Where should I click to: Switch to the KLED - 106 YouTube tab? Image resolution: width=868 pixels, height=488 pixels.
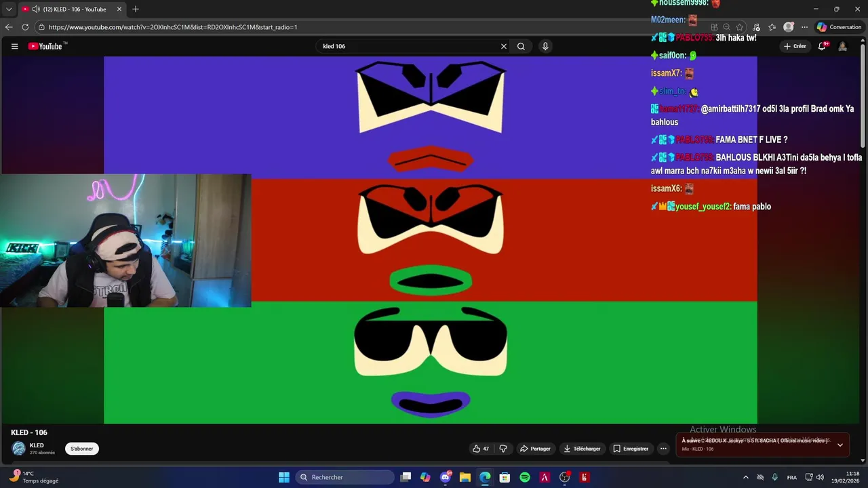(71, 9)
